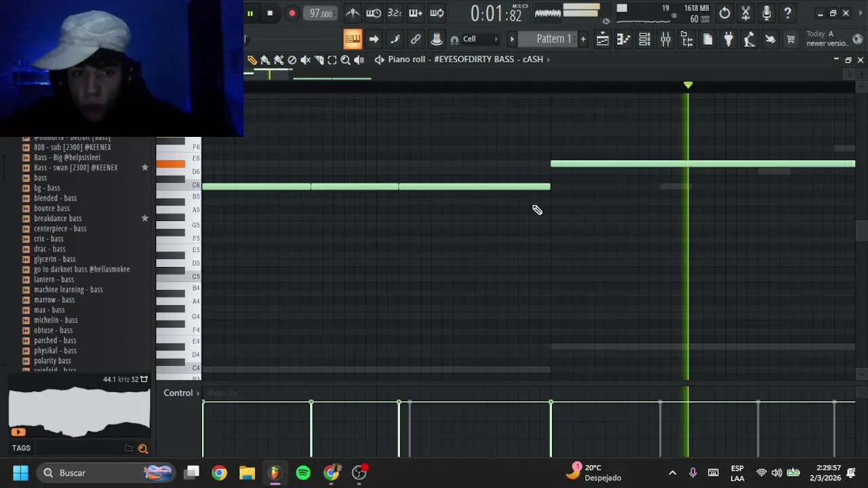868x488 pixels.
Task: Select the piano roll select tool
Action: pos(332,60)
